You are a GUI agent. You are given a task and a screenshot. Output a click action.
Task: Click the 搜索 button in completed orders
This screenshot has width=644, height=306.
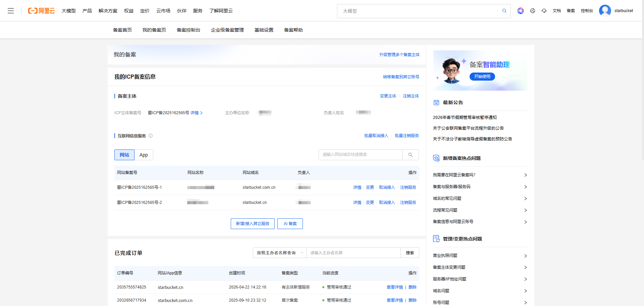(x=410, y=253)
